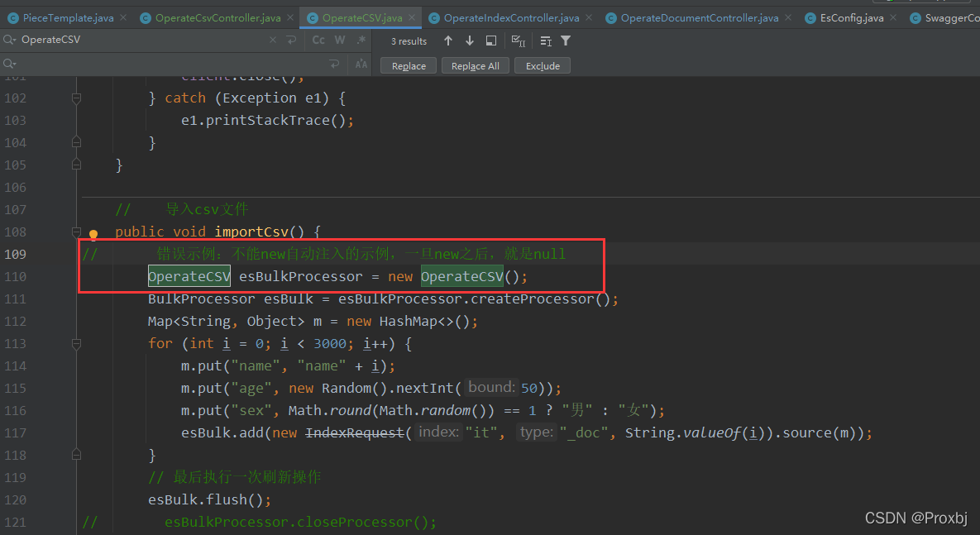Viewport: 980px width, 535px height.
Task: Switch to OperateCsvController.java tab
Action: (x=218, y=18)
